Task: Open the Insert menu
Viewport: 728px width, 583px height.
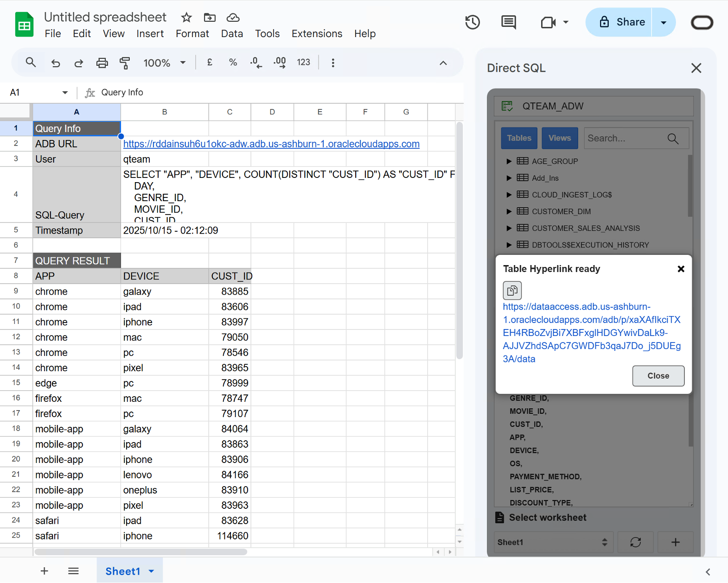Action: click(150, 33)
